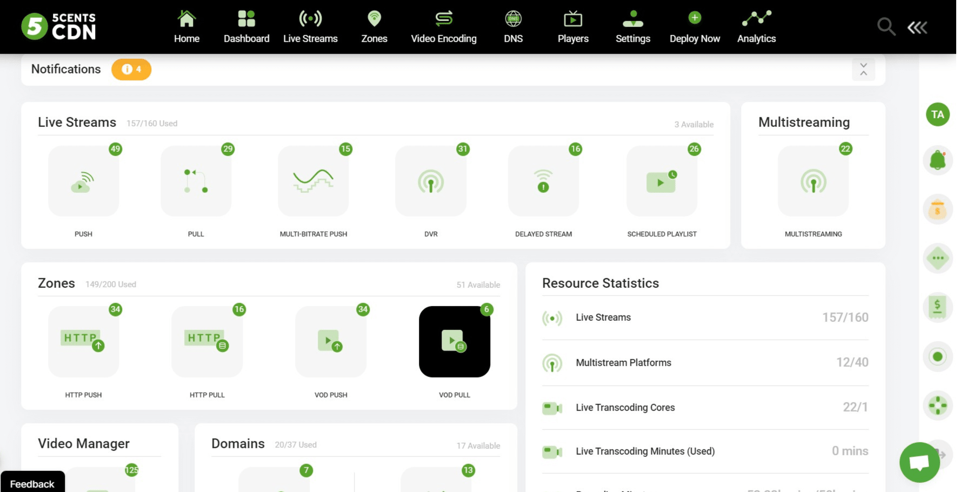980x492 pixels.
Task: Click the 0 mins transcoding value
Action: click(x=850, y=451)
